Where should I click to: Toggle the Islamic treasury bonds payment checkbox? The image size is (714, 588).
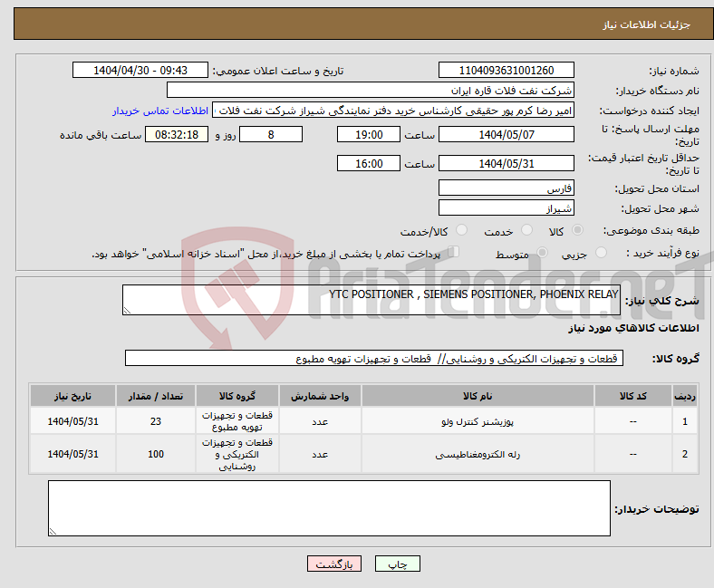(454, 252)
